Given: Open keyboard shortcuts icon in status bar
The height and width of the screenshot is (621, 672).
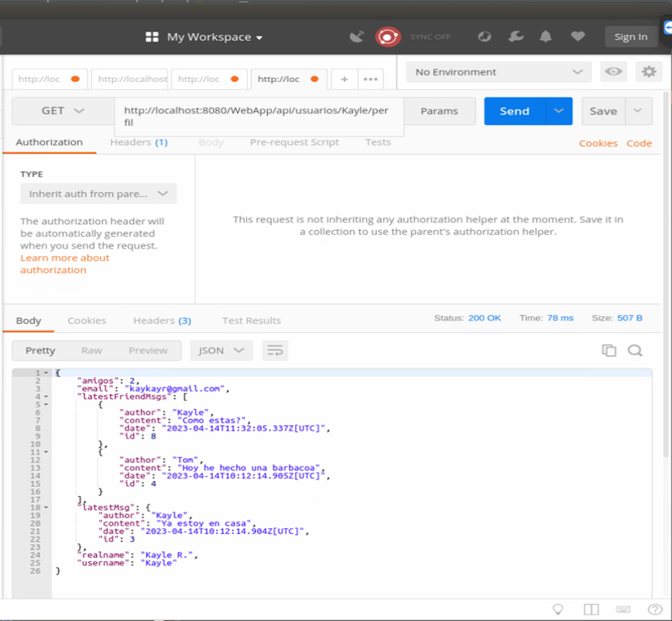Looking at the screenshot, I should tap(623, 609).
